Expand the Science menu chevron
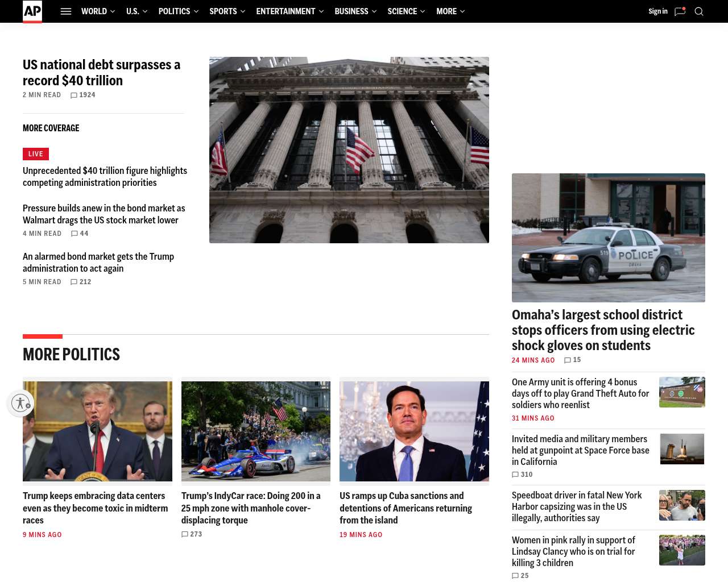The height and width of the screenshot is (582, 728). click(x=423, y=11)
